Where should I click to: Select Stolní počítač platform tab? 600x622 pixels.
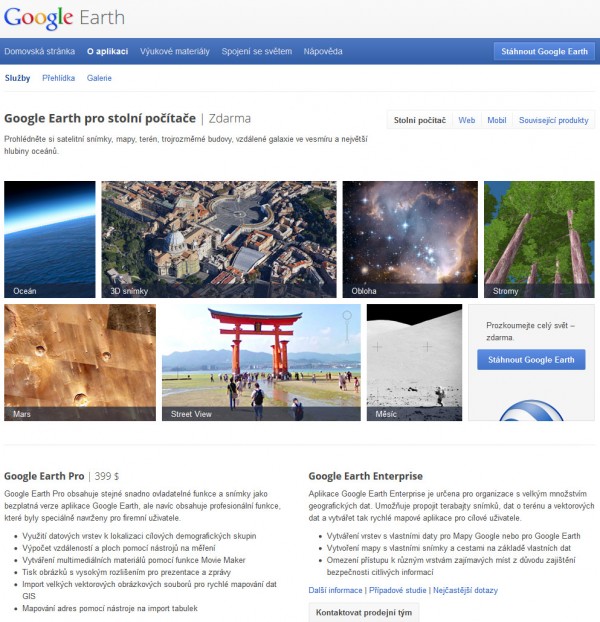[420, 120]
